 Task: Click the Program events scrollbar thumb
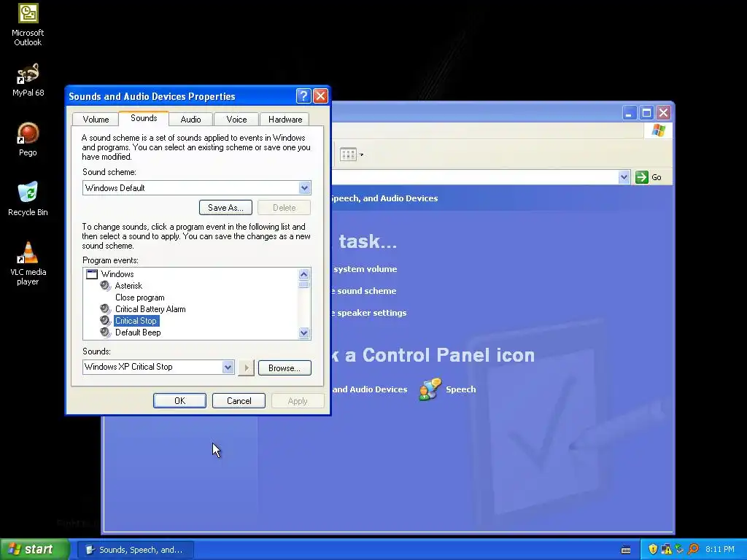click(x=303, y=284)
